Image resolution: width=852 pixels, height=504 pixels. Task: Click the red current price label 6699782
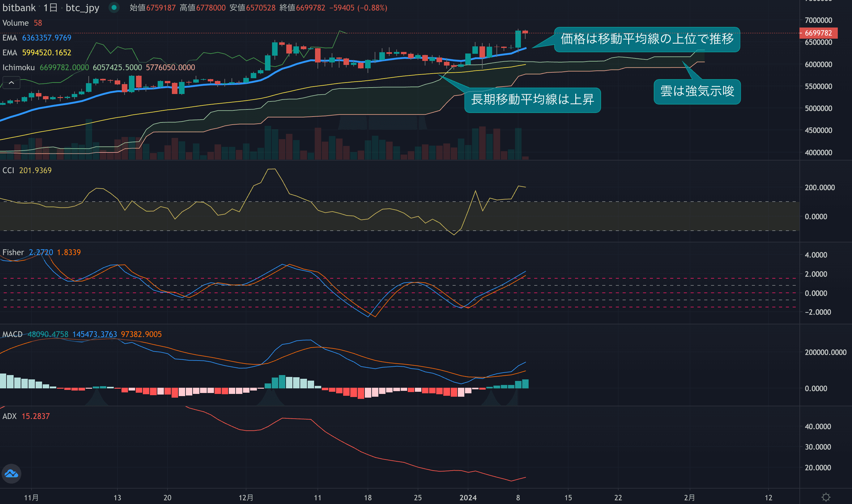(x=818, y=33)
